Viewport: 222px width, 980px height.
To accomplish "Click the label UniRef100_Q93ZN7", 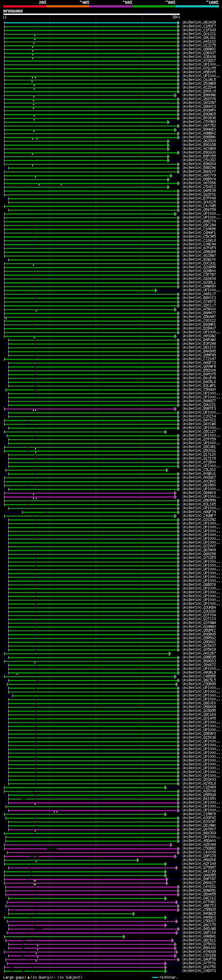I will coord(199,103).
